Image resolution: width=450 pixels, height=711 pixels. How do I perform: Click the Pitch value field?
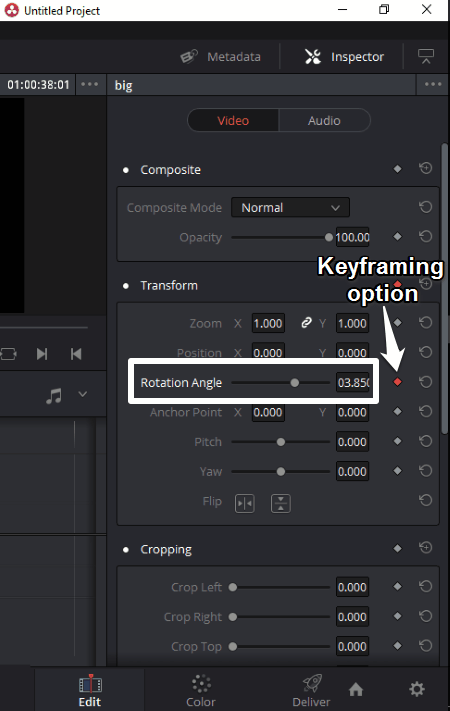352,442
